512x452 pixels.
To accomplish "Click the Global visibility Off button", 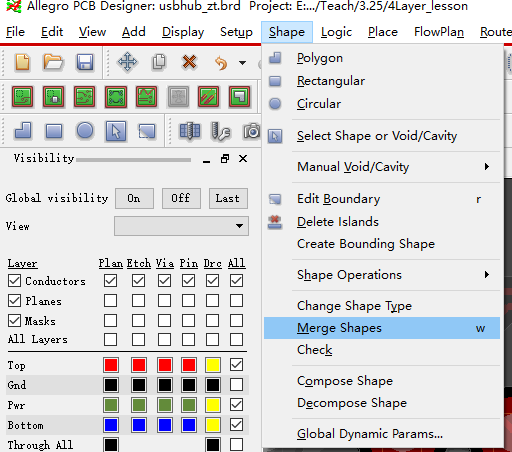I will (x=181, y=198).
